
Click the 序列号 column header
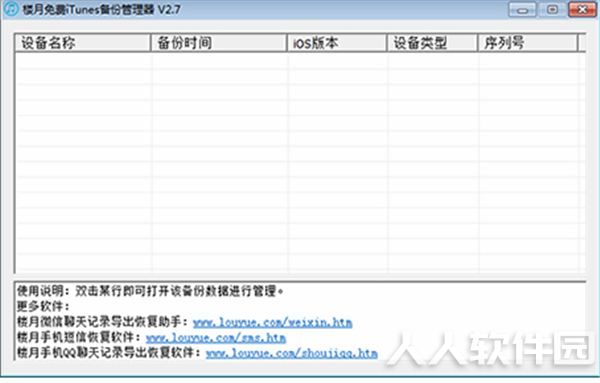pos(528,43)
